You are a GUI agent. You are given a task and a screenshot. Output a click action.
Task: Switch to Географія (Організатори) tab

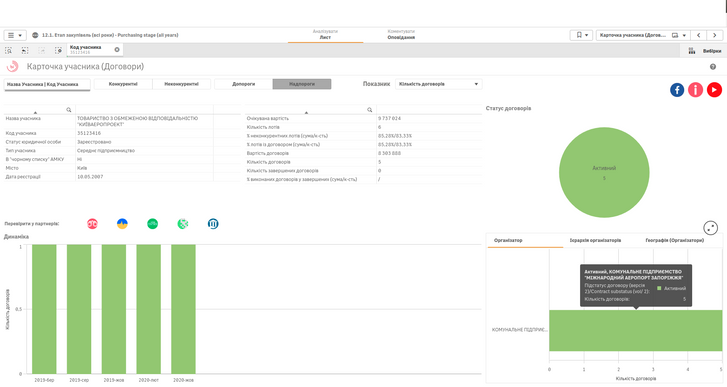[x=675, y=240]
